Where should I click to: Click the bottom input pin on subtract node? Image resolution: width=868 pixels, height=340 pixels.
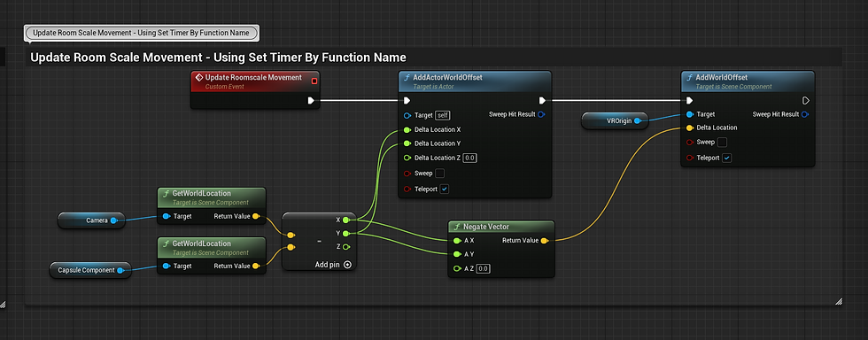291,247
